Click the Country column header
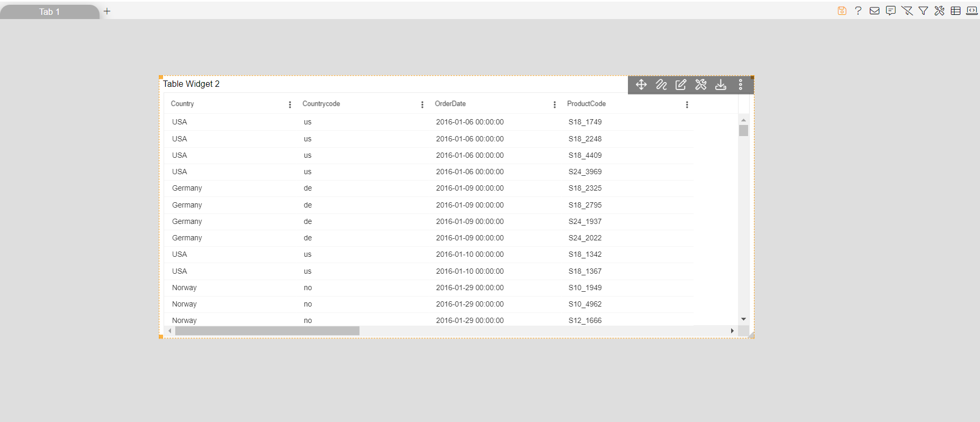Viewport: 980px width, 422px height. pyautogui.click(x=182, y=104)
